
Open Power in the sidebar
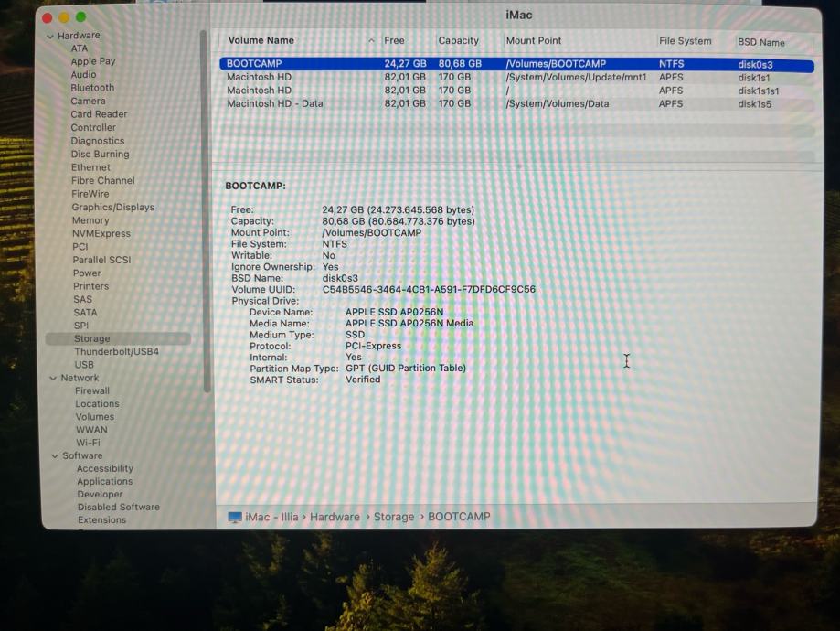coord(87,273)
